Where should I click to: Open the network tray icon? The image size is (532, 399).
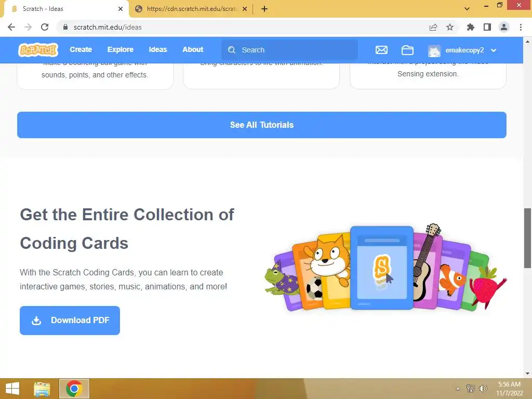(x=471, y=389)
